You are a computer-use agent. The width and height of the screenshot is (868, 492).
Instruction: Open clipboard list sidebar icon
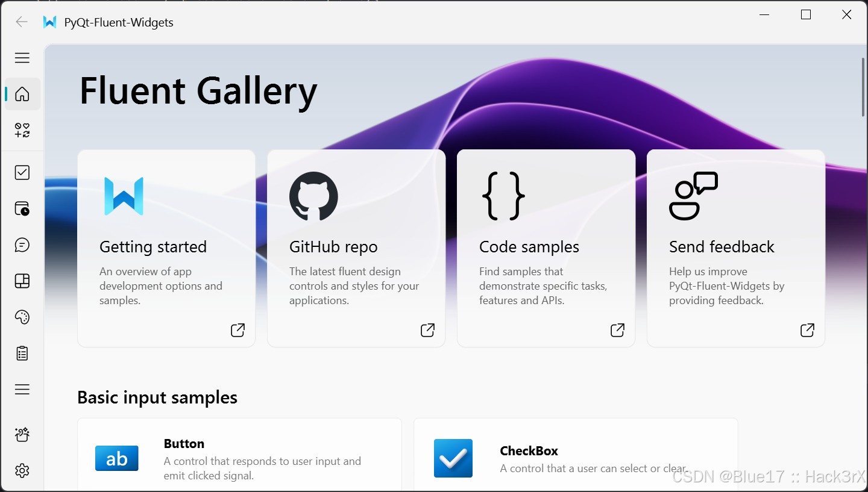(x=22, y=353)
